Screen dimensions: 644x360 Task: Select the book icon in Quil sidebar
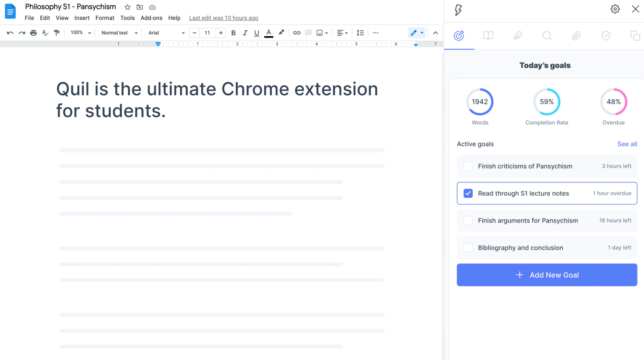[x=487, y=36]
